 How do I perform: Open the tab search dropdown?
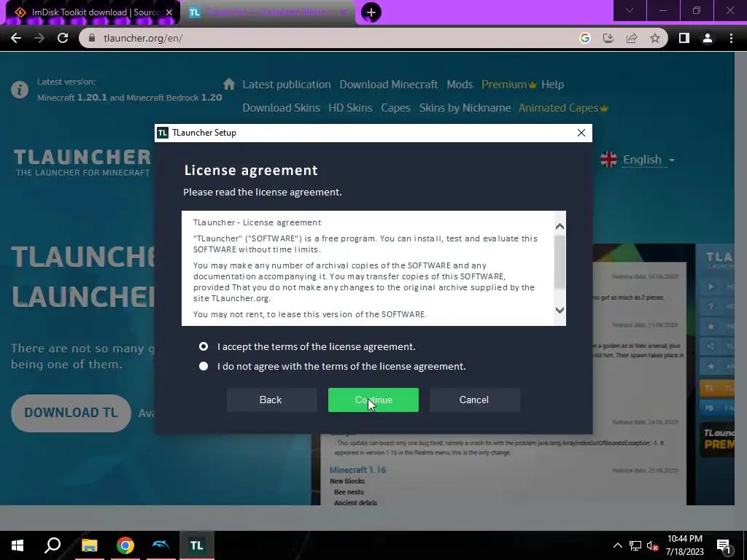click(630, 10)
